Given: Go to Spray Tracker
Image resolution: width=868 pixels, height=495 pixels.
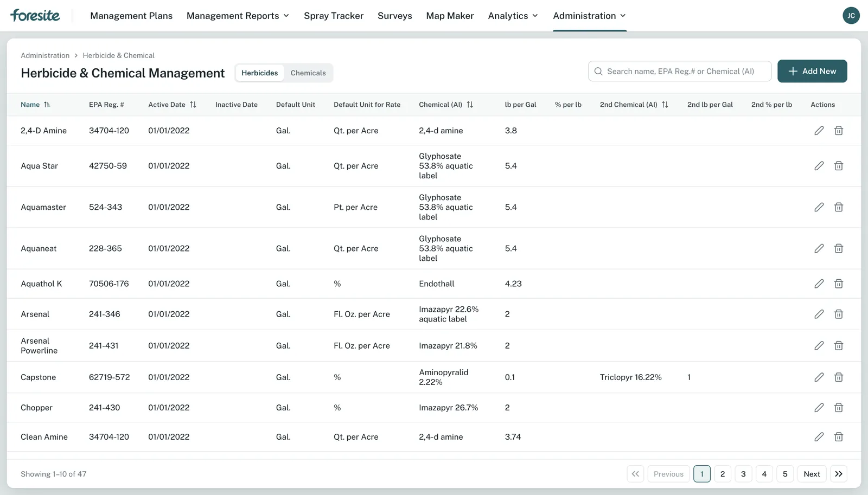Looking at the screenshot, I should (334, 16).
